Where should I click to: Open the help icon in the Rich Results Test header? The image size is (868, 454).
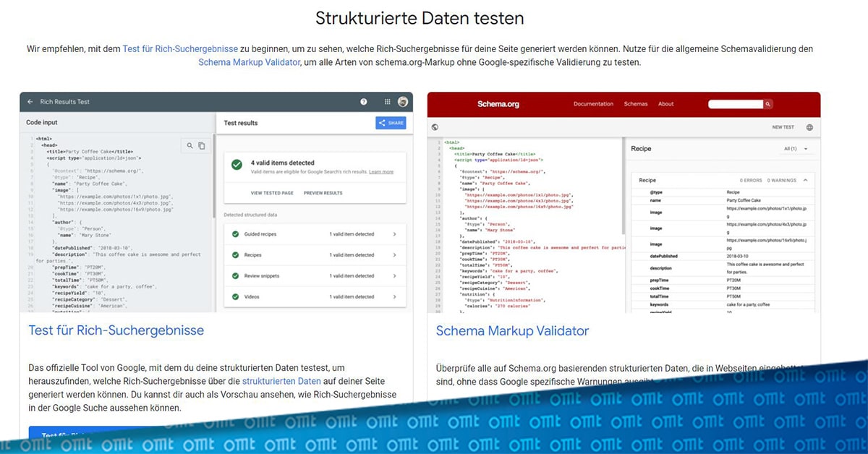363,101
